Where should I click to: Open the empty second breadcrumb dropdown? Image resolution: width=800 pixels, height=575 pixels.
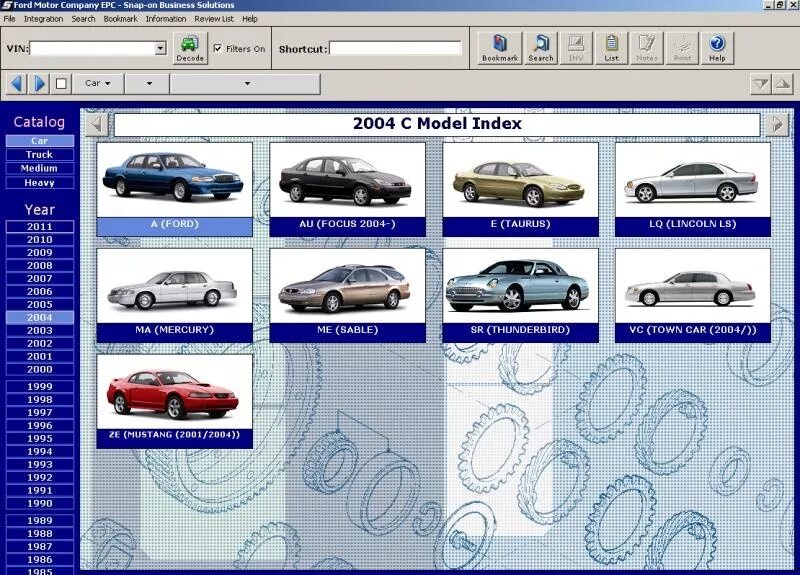pyautogui.click(x=147, y=83)
